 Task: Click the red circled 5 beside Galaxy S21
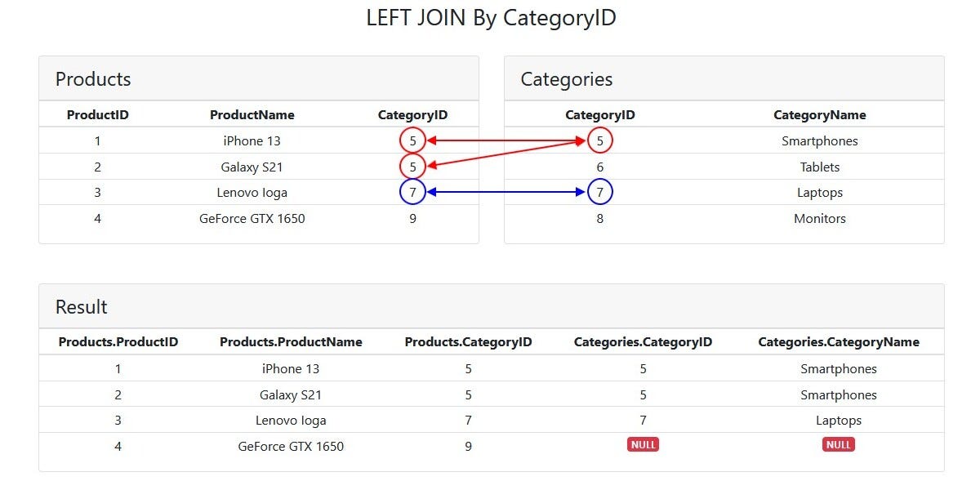coord(412,167)
